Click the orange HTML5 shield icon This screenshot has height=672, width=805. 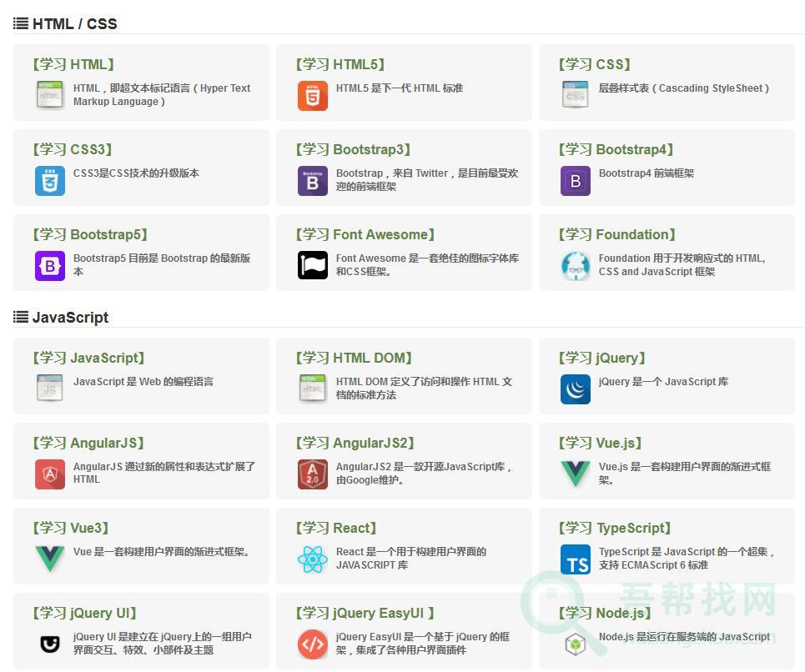pos(313,96)
